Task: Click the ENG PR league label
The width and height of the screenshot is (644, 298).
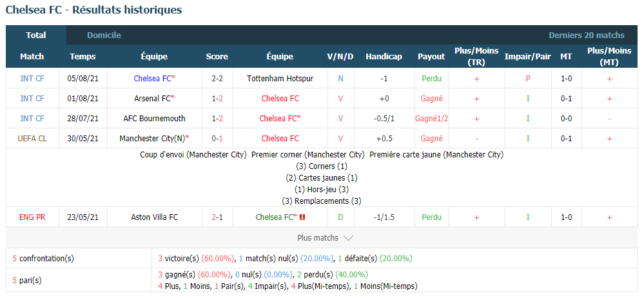Action: coord(32,217)
